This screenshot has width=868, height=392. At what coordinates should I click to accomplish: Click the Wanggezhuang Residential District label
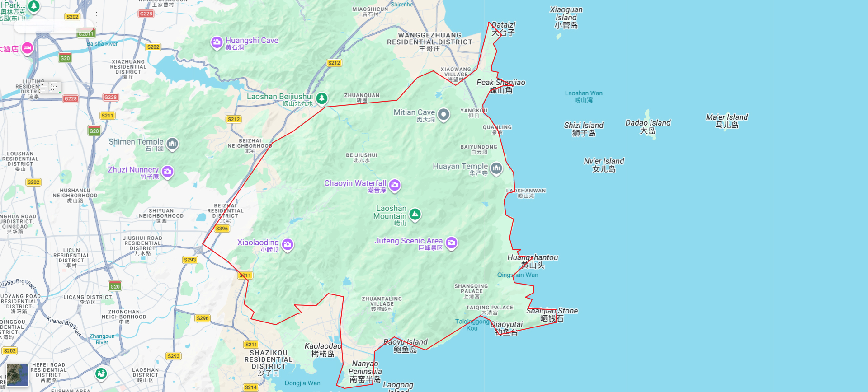tap(429, 42)
